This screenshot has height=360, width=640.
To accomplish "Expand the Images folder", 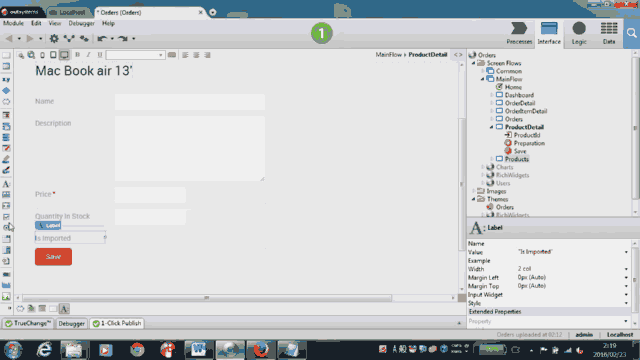I will click(x=473, y=191).
